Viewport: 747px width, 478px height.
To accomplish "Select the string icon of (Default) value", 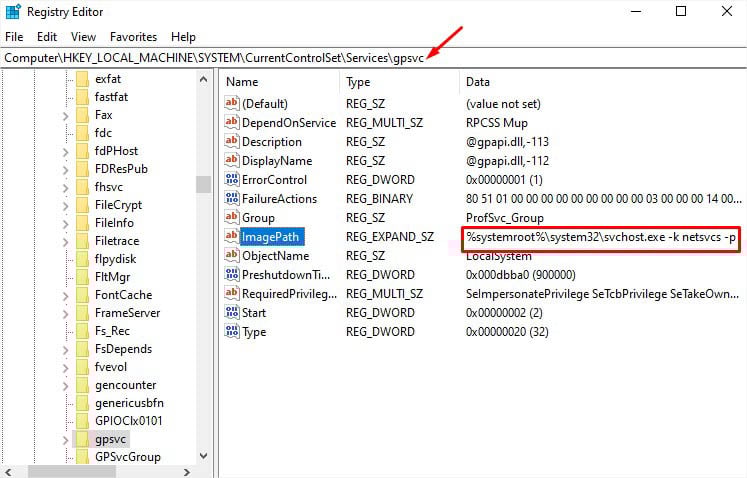I will (232, 103).
